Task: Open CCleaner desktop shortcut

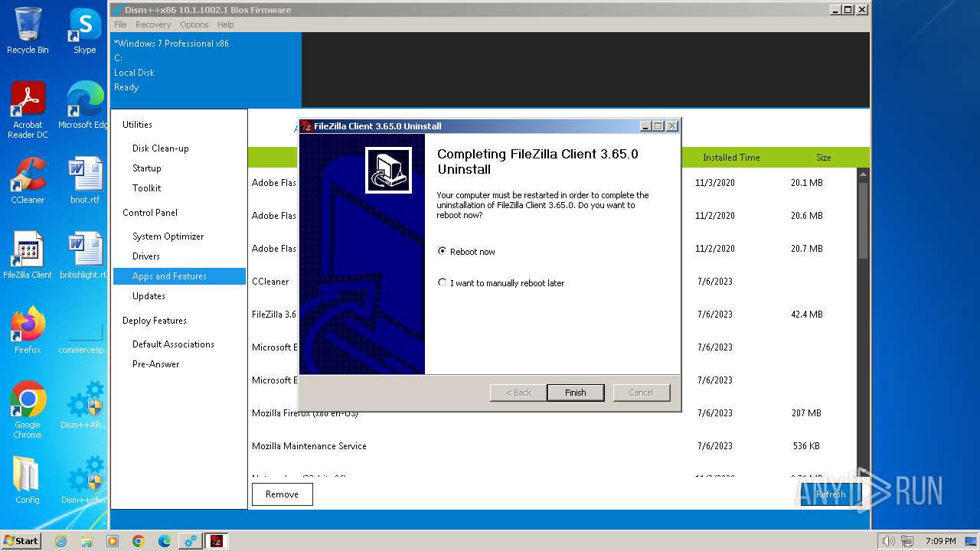Action: (28, 181)
